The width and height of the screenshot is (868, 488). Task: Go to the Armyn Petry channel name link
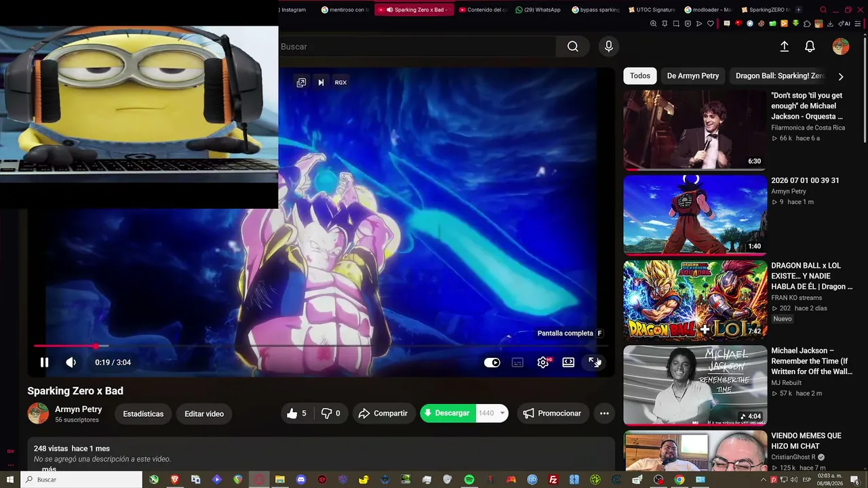tap(79, 409)
